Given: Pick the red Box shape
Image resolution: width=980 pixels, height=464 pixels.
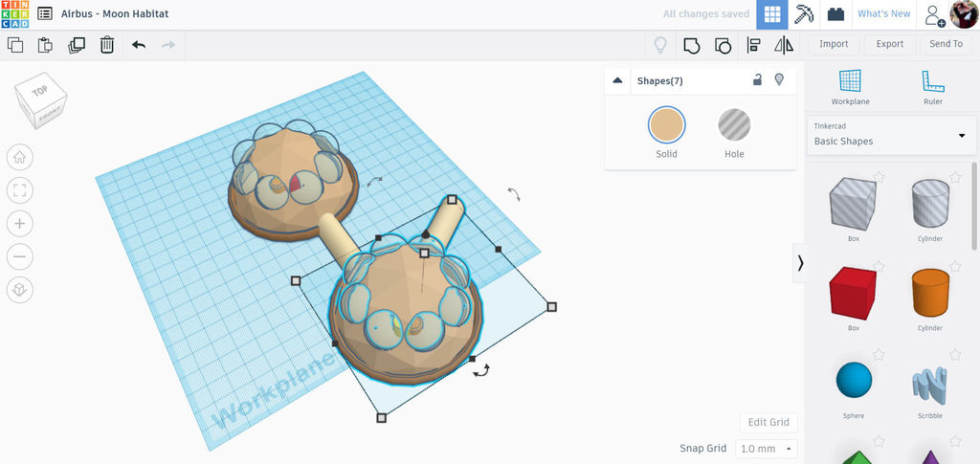Looking at the screenshot, I should click(853, 292).
